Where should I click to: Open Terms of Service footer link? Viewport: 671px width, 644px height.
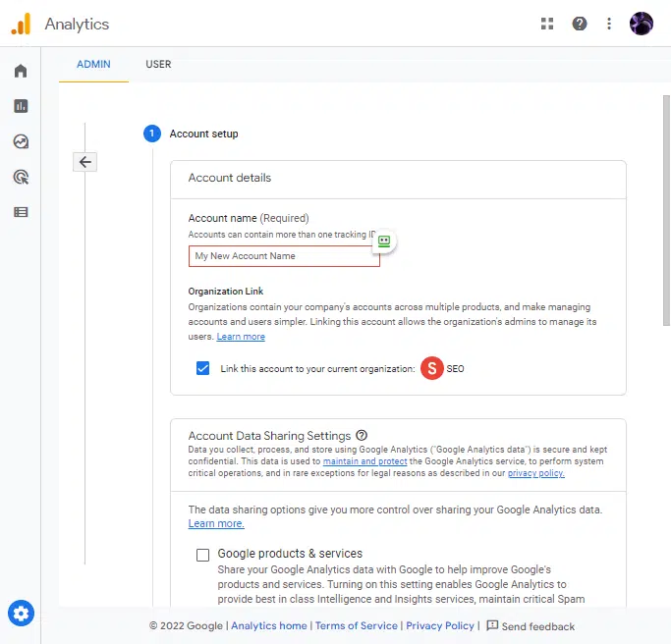(357, 625)
